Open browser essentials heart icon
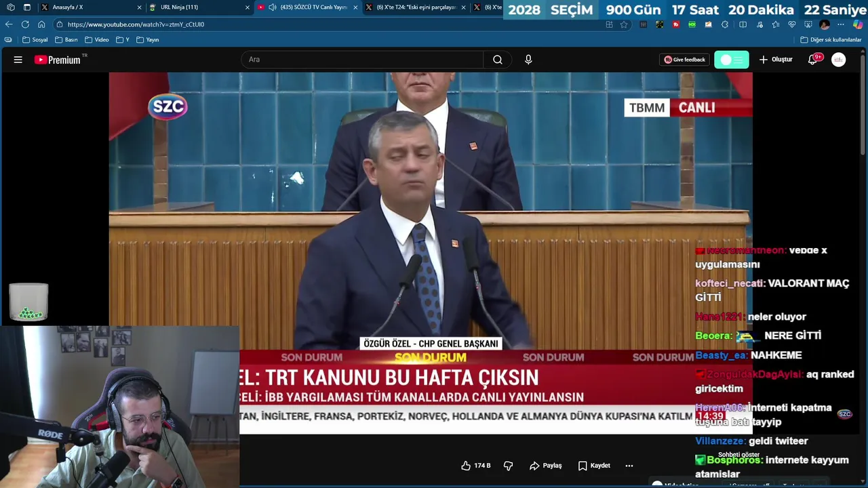 (791, 24)
